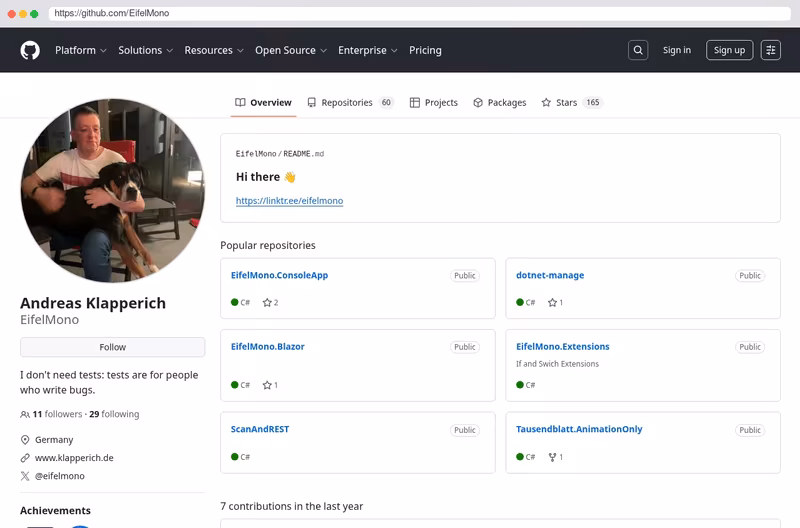Open the EifelMono.Blazor repository
Screen dimensions: 800x528
pos(267,346)
